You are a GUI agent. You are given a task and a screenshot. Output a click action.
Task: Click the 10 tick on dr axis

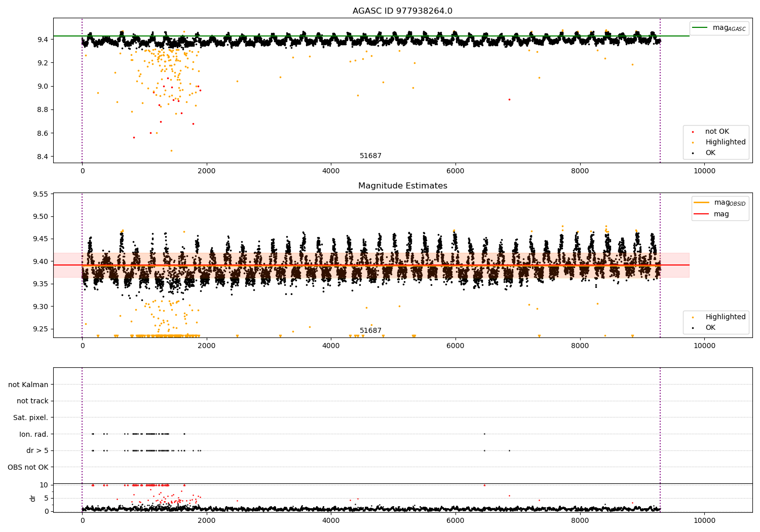[44, 485]
